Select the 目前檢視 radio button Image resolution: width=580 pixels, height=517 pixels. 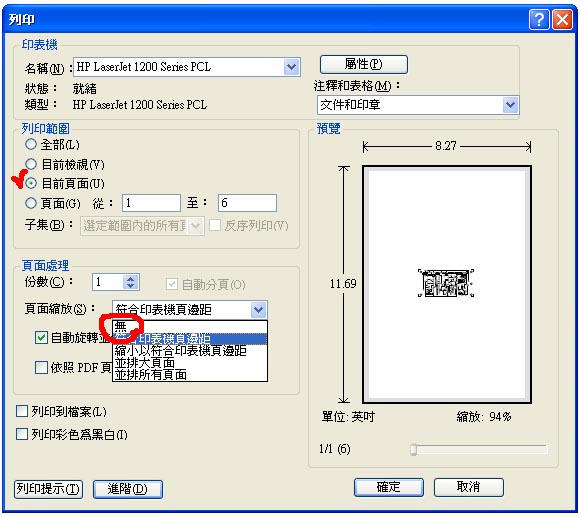point(31,164)
